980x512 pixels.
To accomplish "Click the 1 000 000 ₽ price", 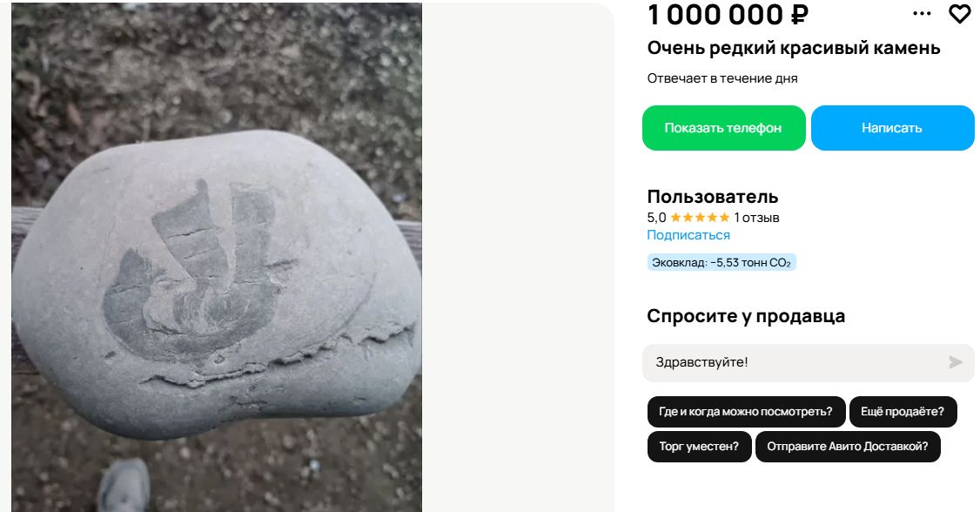I will point(728,15).
